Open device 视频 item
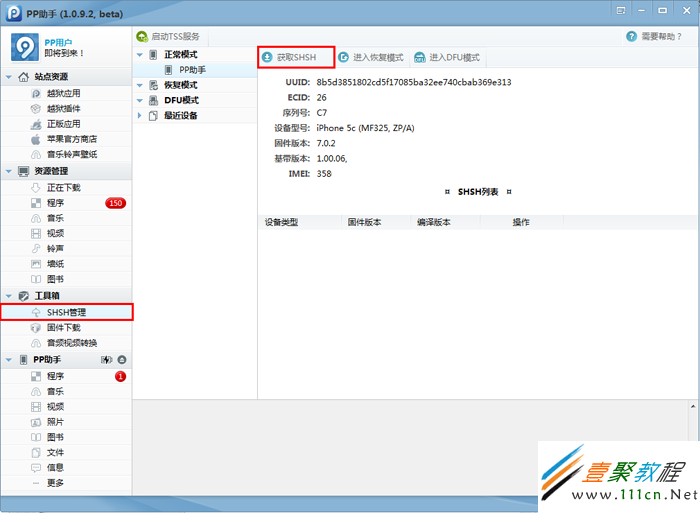The height and width of the screenshot is (513, 700). pyautogui.click(x=66, y=406)
